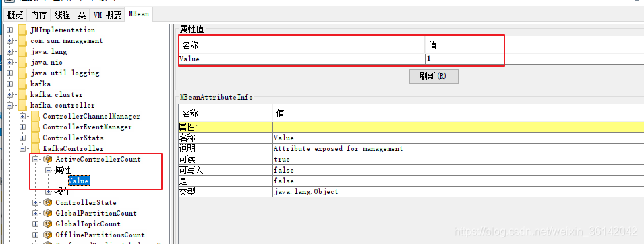Expand the ControllerState node

tap(35, 202)
